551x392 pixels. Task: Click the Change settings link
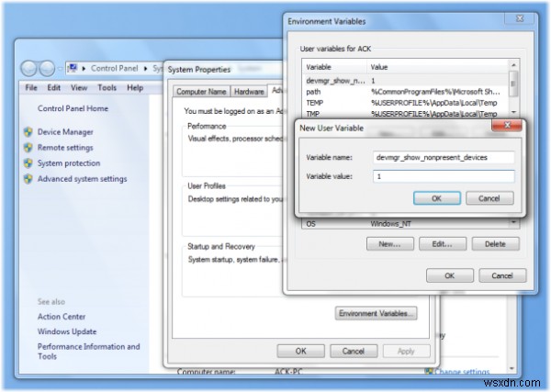[x=461, y=371]
